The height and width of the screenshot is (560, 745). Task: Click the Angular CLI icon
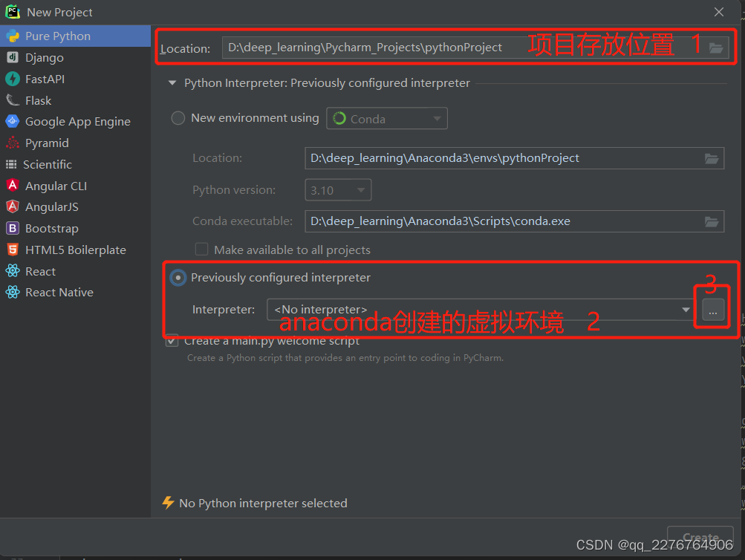coord(13,186)
